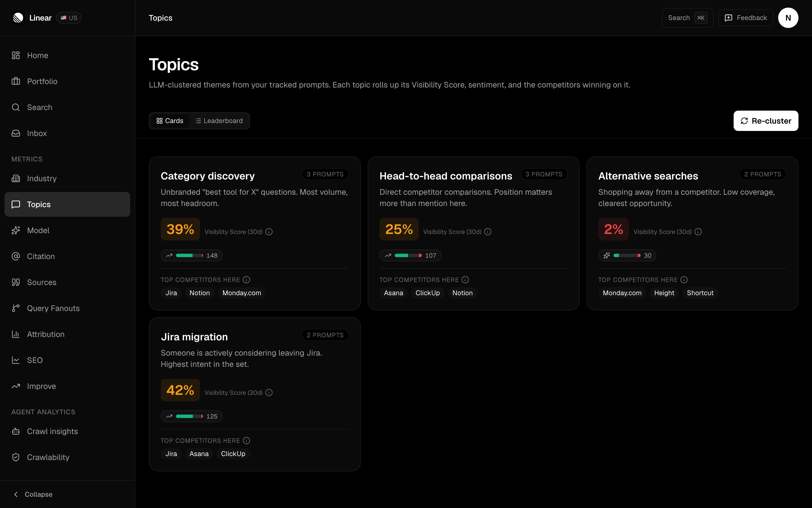
Task: Click the Re-cluster button
Action: [x=766, y=121]
